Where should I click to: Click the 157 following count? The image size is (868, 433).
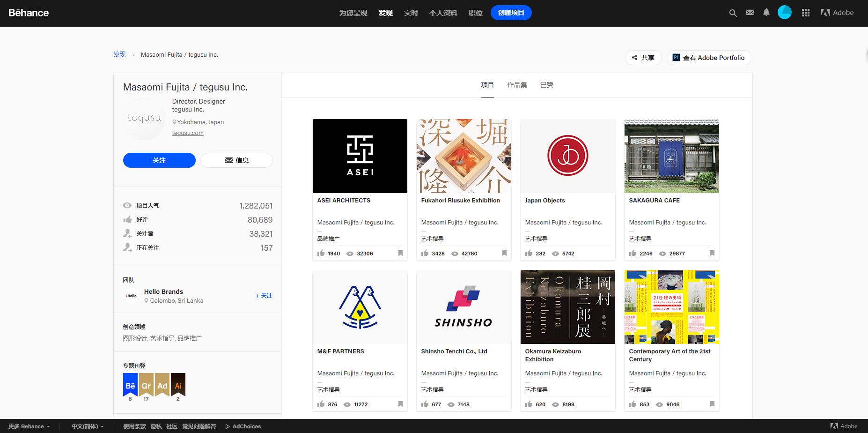[266, 248]
